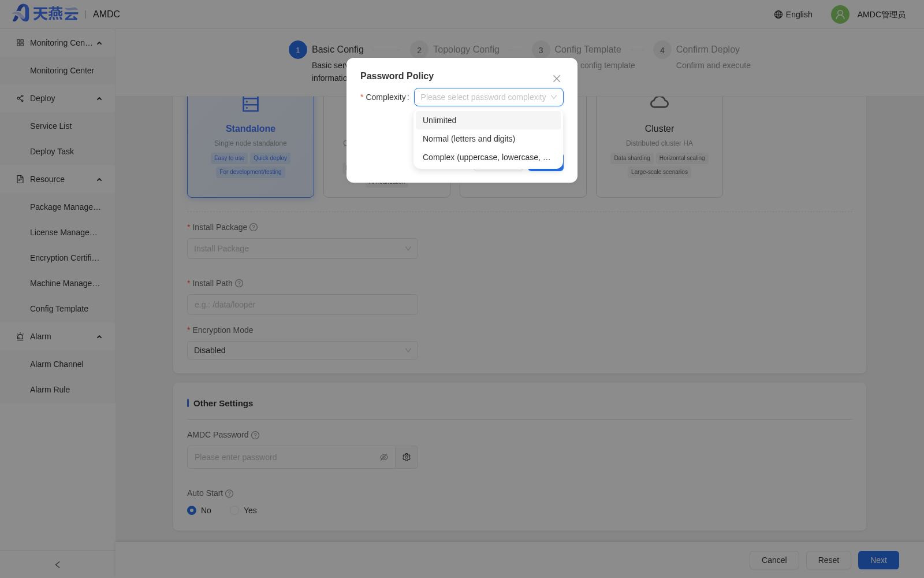Select the No radio for Auto Start
Viewport: 924px width, 578px height.
coord(192,510)
